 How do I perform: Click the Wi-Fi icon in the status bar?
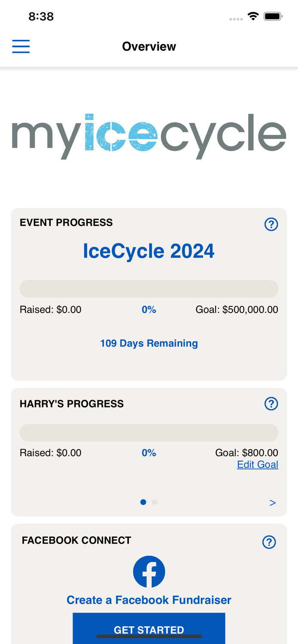(254, 15)
